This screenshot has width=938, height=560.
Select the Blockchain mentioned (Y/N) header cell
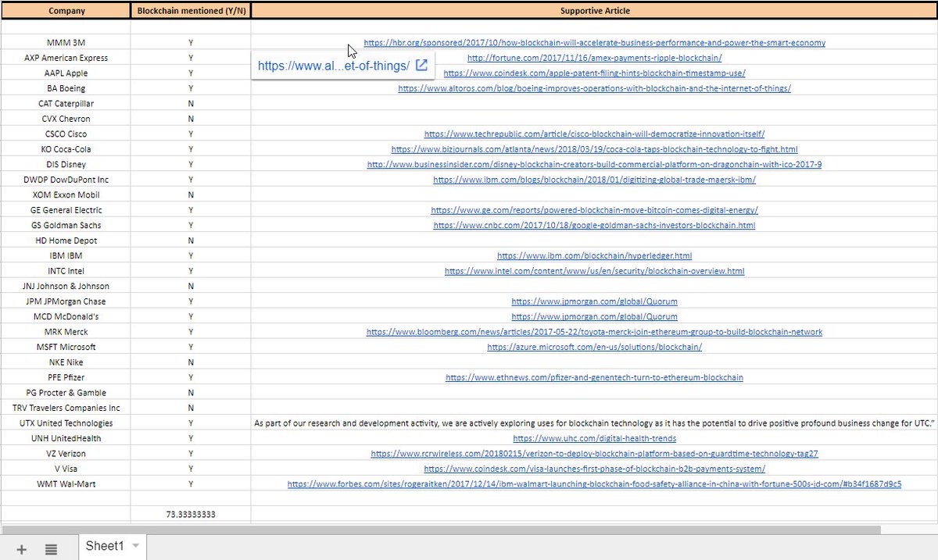[x=191, y=11]
